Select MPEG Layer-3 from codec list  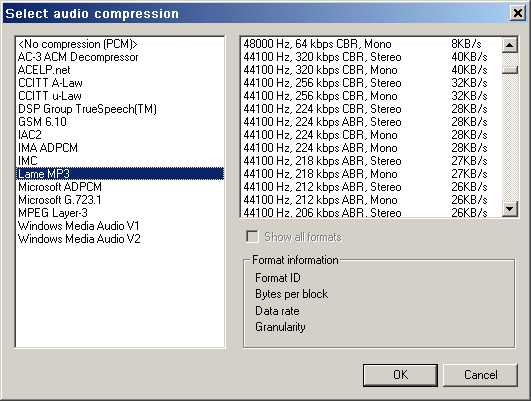[120, 213]
